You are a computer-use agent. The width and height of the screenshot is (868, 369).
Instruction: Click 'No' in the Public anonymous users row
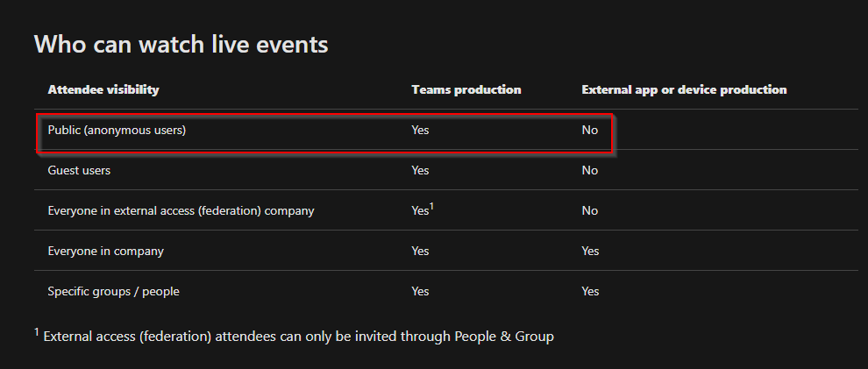point(590,130)
